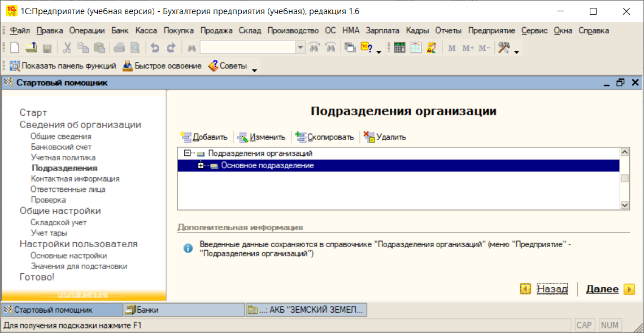Viewport: 644px width, 333px height.
Task: Click Скопировать button above departments tree
Action: [x=325, y=137]
